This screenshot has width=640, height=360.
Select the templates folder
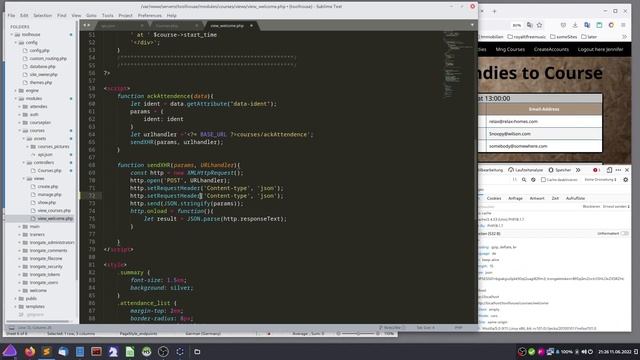coord(35,307)
